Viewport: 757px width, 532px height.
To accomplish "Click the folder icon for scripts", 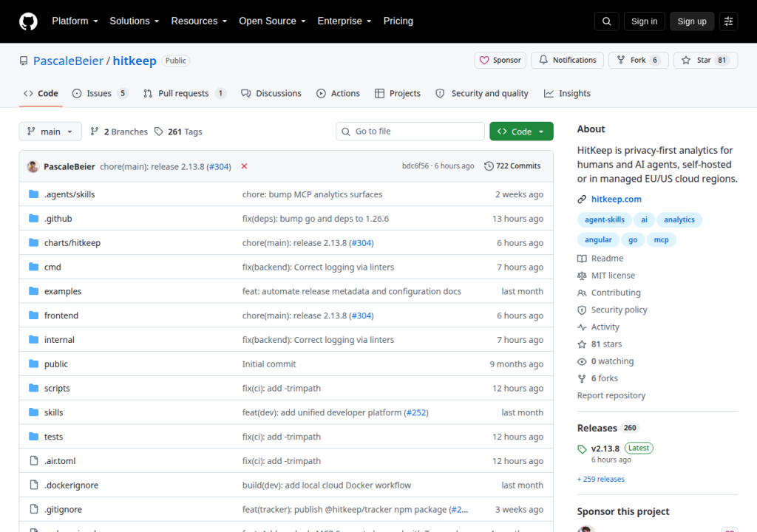I will coord(33,388).
